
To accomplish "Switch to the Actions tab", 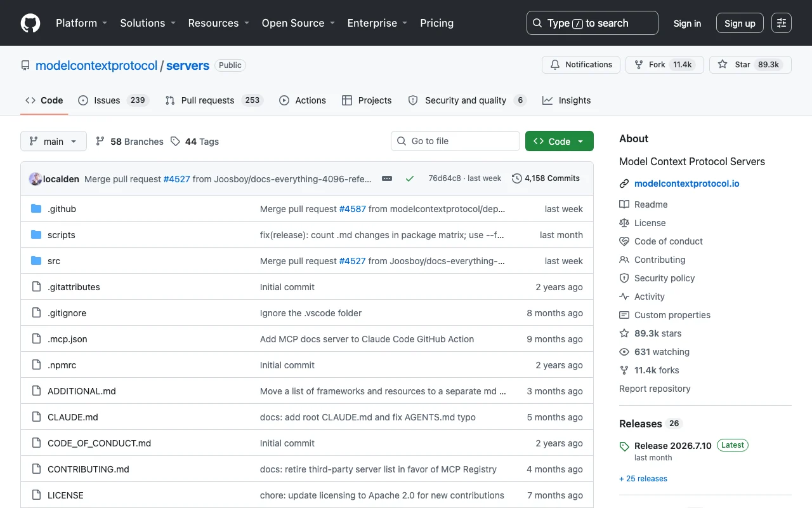I will coord(303,100).
